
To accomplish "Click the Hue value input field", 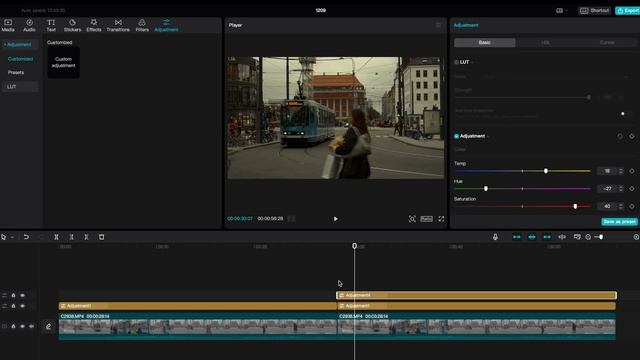I will point(607,189).
